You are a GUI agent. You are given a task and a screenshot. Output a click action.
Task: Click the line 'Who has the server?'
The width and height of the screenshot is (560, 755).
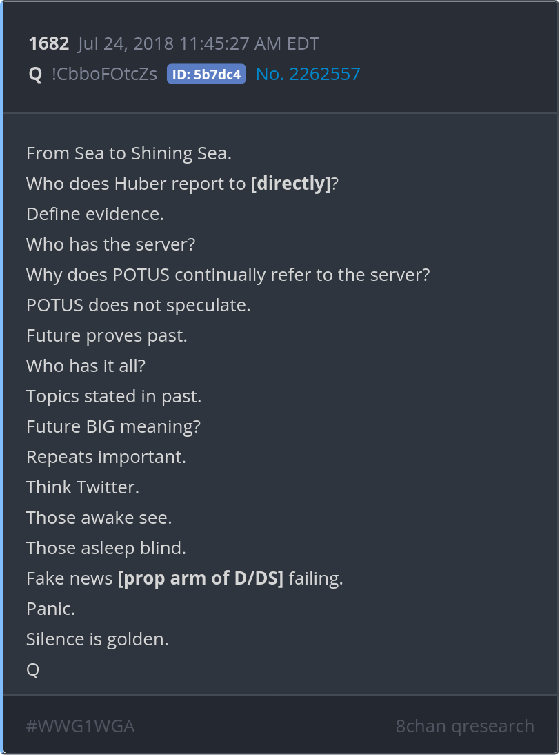tap(111, 244)
